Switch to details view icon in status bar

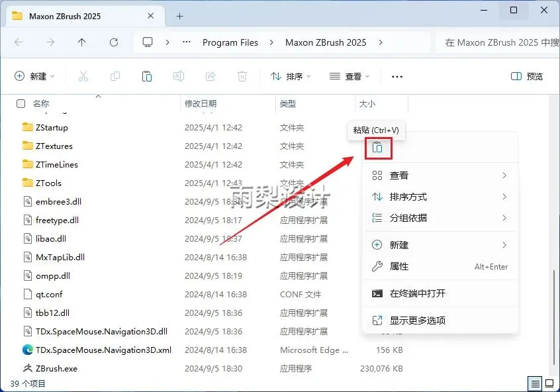(x=535, y=384)
